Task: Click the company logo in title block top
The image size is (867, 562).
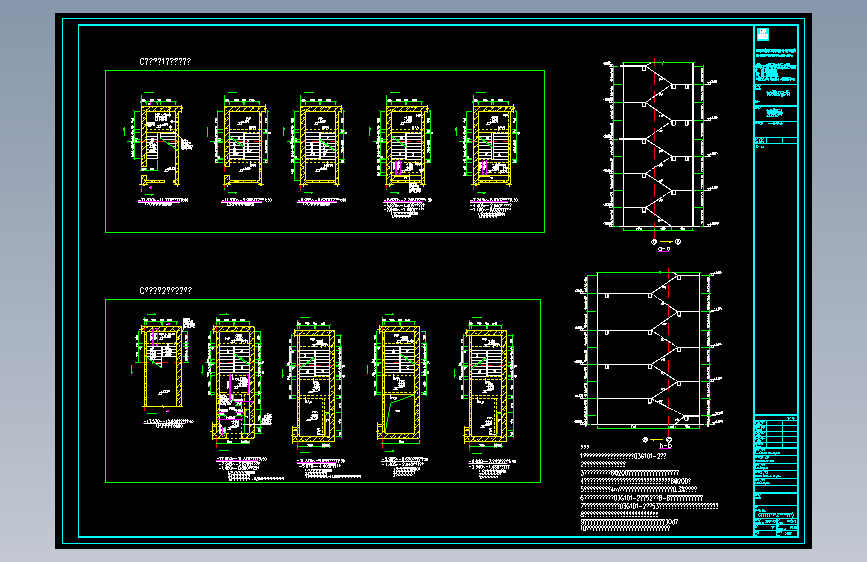Action: (x=763, y=34)
